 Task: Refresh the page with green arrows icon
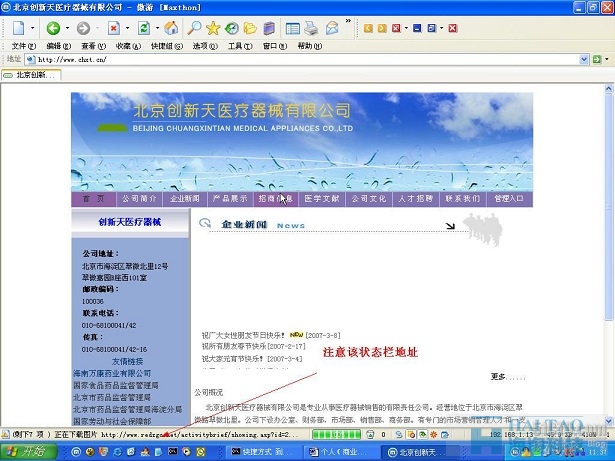pyautogui.click(x=144, y=28)
